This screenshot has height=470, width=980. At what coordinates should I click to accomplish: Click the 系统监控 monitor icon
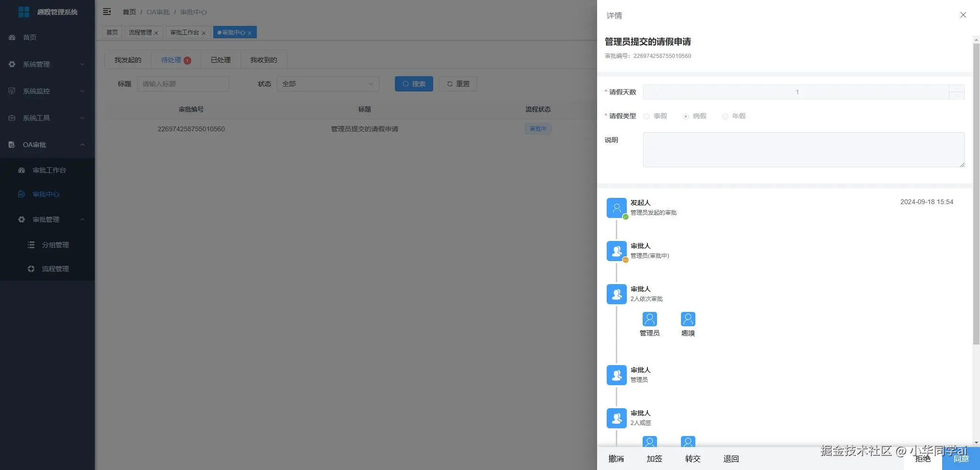tap(12, 91)
